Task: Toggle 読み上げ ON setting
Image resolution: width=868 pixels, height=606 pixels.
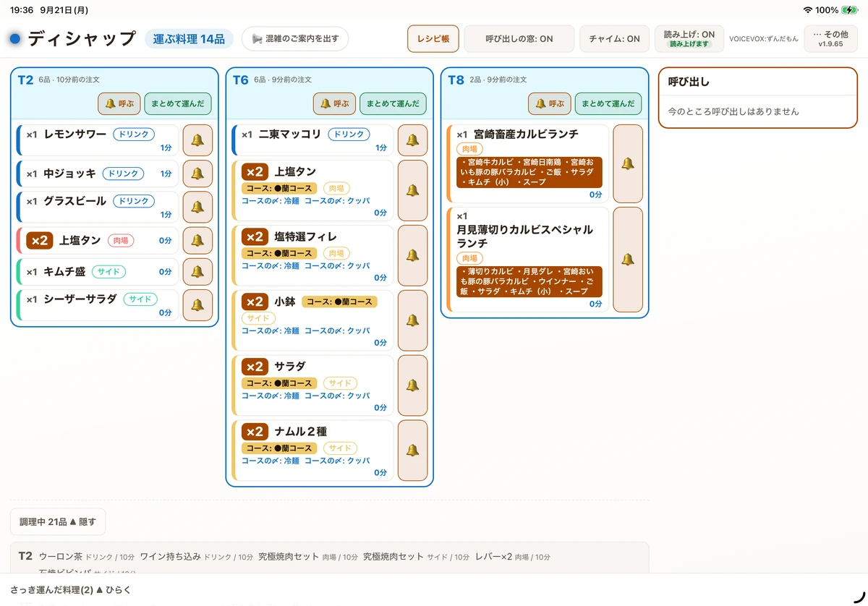Action: point(689,39)
